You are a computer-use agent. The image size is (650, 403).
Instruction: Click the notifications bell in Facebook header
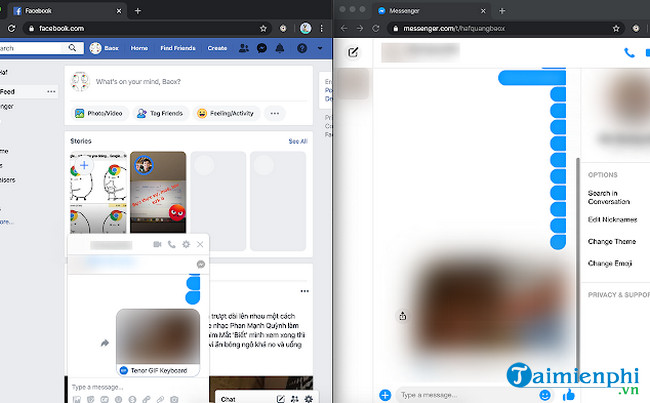tap(280, 48)
